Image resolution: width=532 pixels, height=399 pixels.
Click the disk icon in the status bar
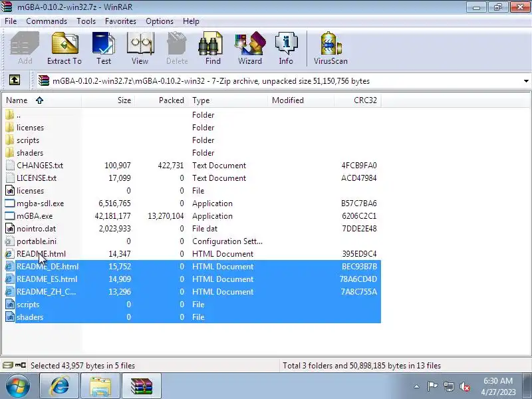[8, 365]
